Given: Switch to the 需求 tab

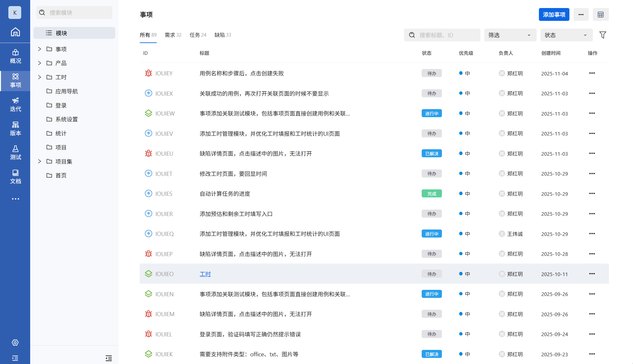Looking at the screenshot, I should 173,35.
